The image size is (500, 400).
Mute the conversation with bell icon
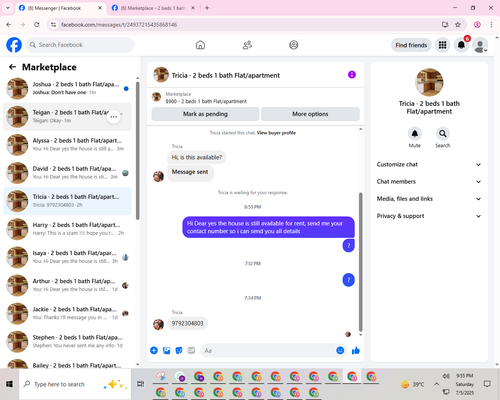(x=415, y=134)
